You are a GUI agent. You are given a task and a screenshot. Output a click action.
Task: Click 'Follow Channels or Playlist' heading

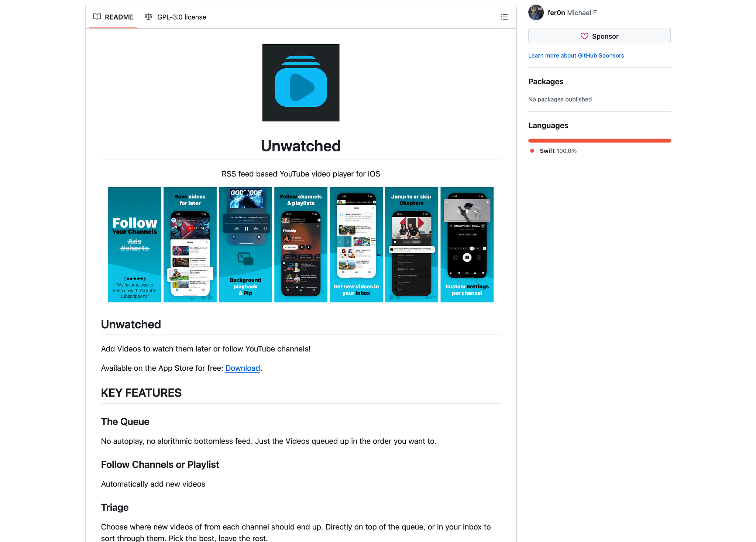[x=160, y=464]
